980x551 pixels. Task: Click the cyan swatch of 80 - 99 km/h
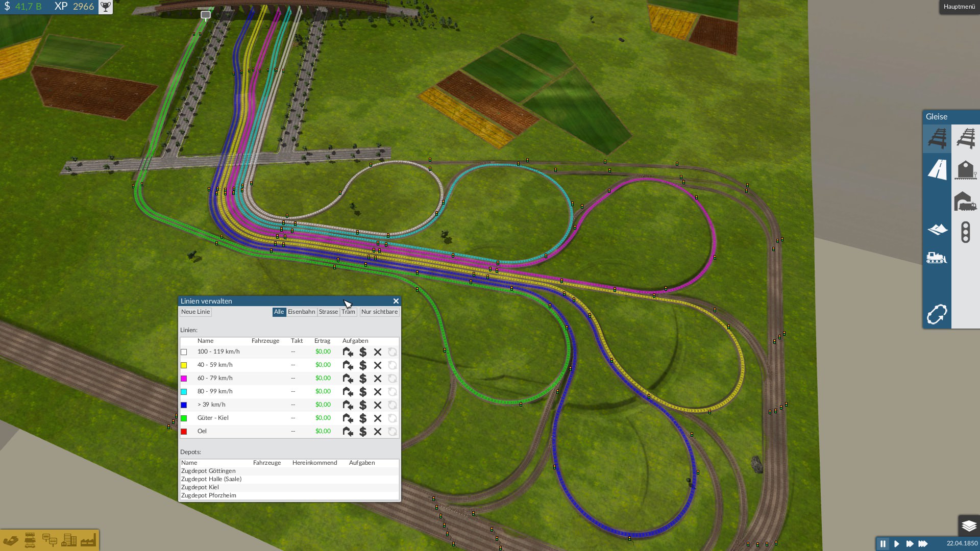[184, 392]
